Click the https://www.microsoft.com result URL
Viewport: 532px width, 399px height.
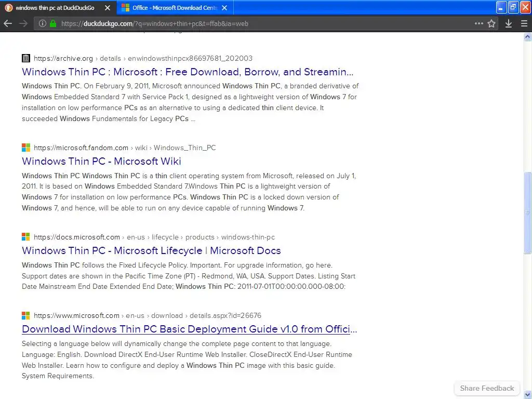click(76, 315)
